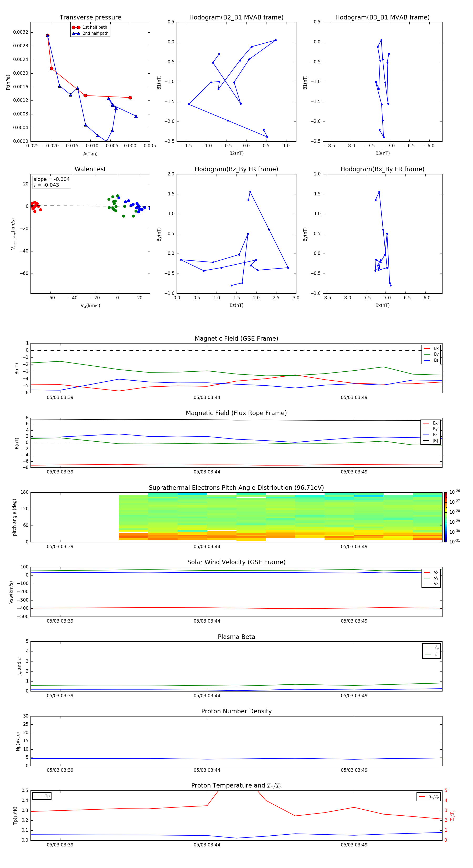Screen dimensions: 473x868
Task: Click the red 'Te/Tp' legend entry
Action: pyautogui.click(x=429, y=796)
